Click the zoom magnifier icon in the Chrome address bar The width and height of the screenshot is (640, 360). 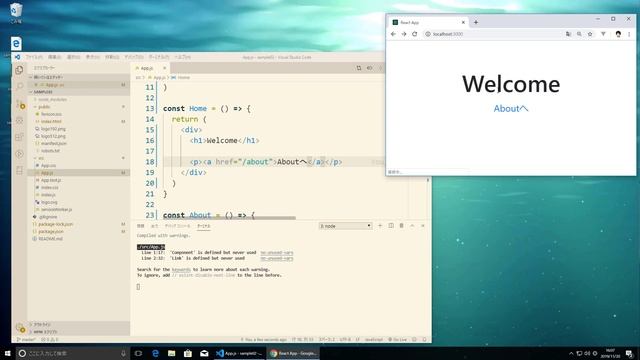579,34
